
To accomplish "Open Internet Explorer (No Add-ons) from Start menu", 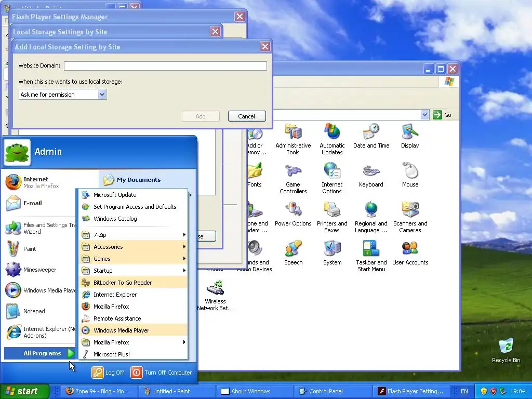I will (39, 332).
